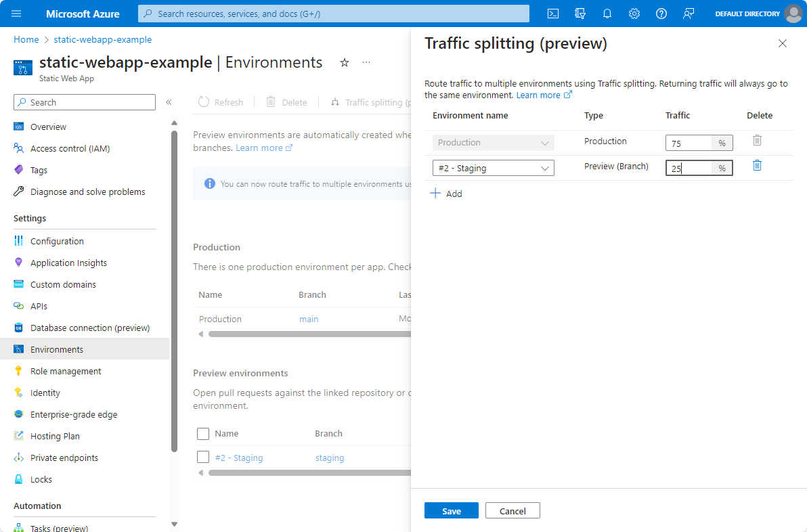Open the notifications bell
This screenshot has height=532, width=807.
pos(607,14)
